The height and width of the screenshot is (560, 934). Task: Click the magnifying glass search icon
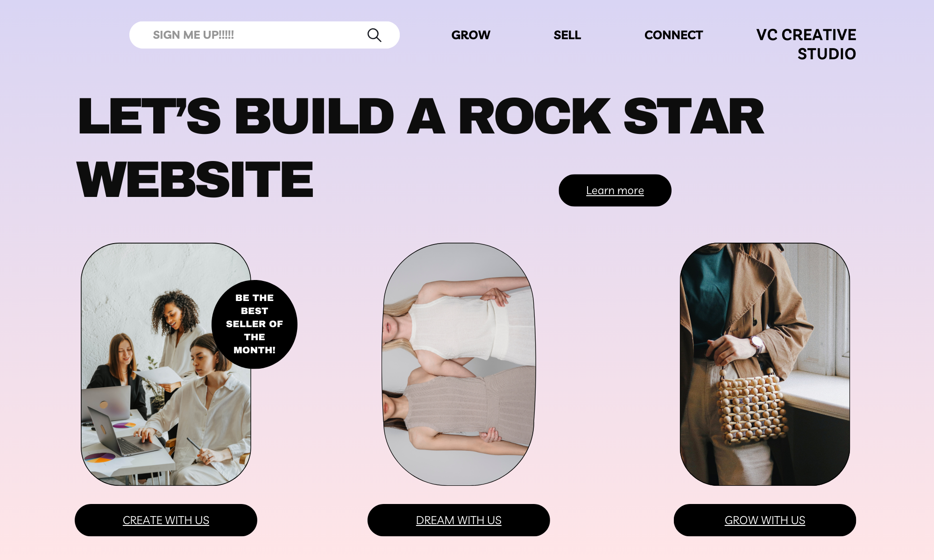(x=374, y=35)
